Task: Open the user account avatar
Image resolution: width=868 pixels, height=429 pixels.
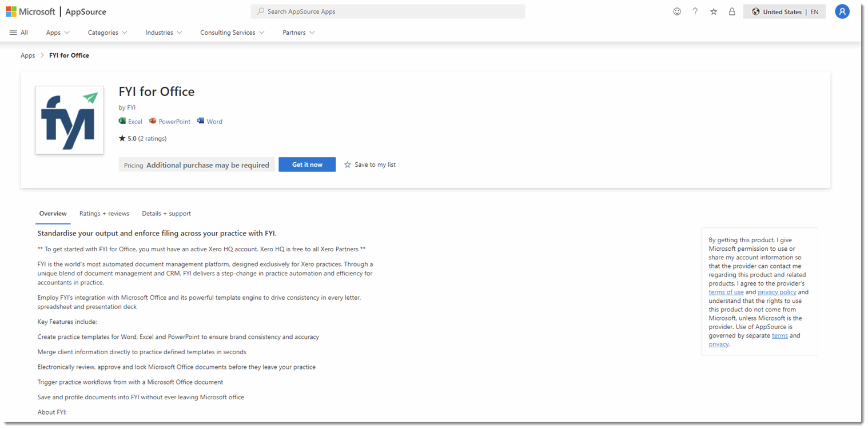Action: point(842,11)
